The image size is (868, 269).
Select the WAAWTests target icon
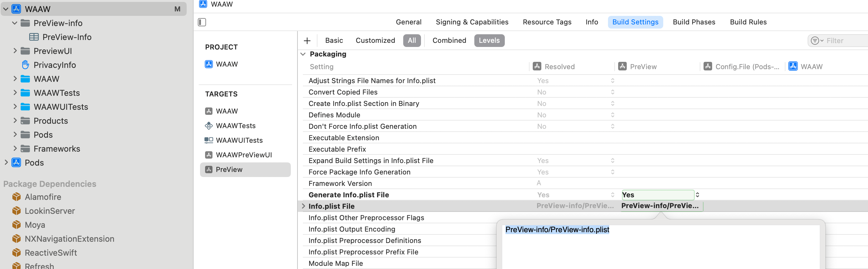pos(209,126)
